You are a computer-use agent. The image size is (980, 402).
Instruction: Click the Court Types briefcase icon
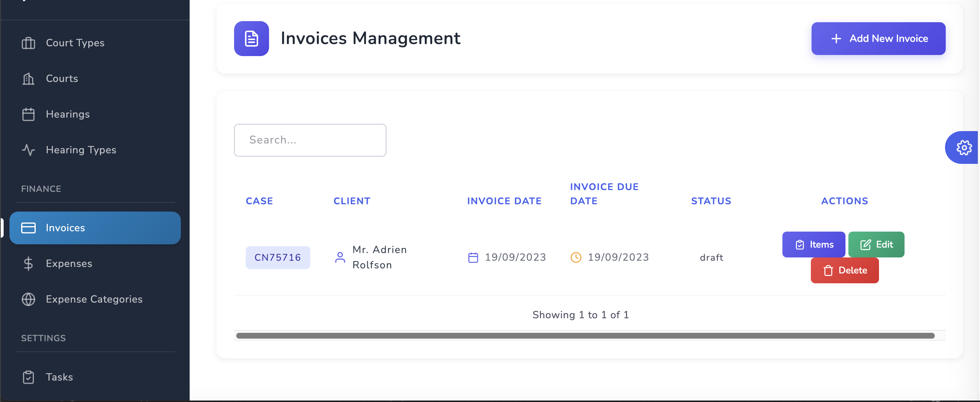[28, 43]
